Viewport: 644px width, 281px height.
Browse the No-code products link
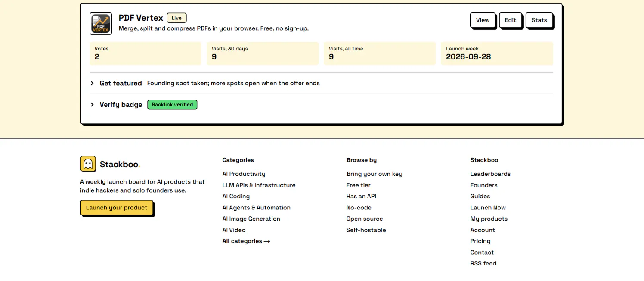click(x=359, y=208)
